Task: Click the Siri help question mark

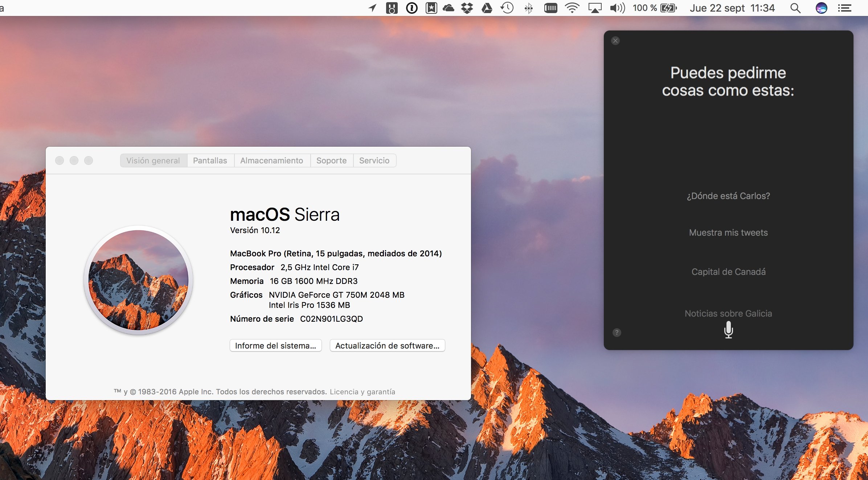Action: click(x=617, y=333)
